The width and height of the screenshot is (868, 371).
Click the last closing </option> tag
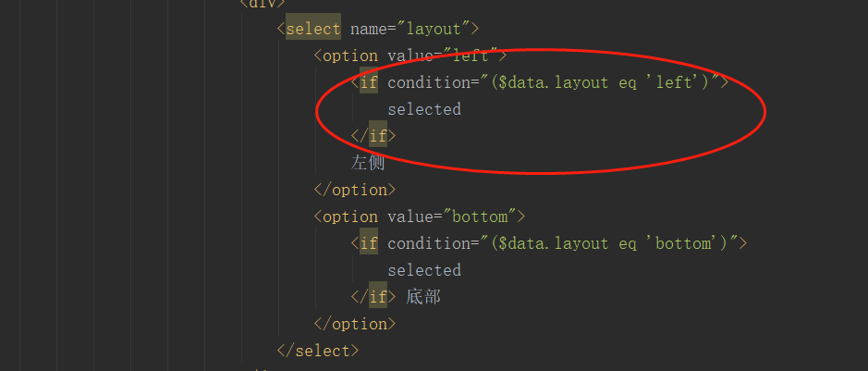[354, 324]
